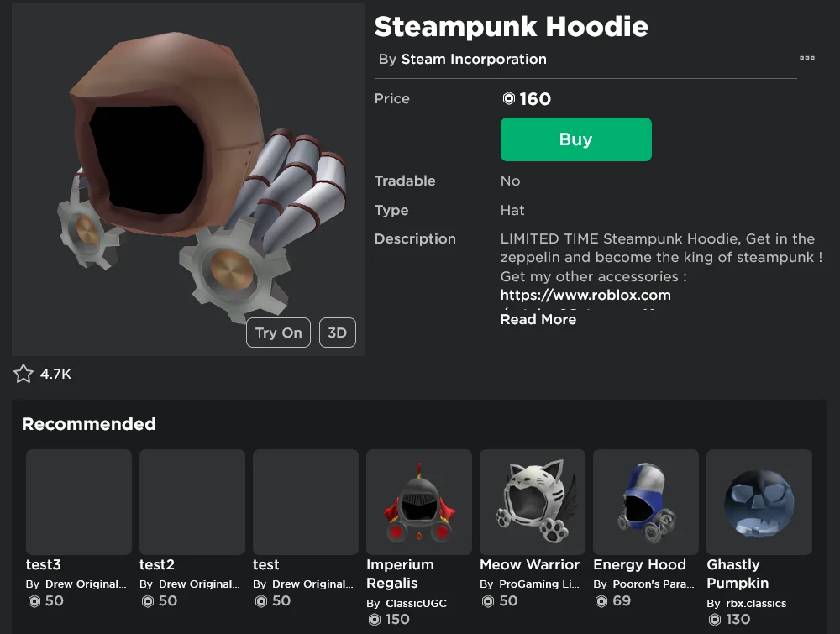Open the roblox.com link in the description
The height and width of the screenshot is (634, 840).
(x=585, y=295)
